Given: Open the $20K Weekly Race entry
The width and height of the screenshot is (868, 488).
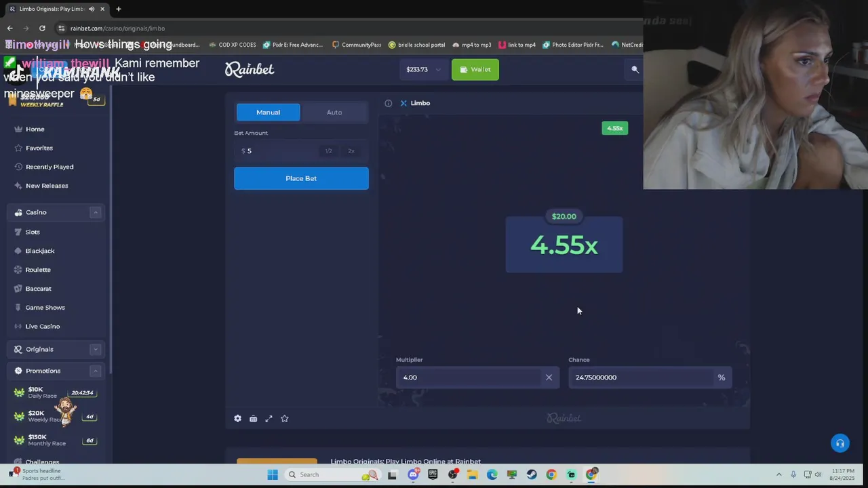Looking at the screenshot, I should (x=56, y=416).
